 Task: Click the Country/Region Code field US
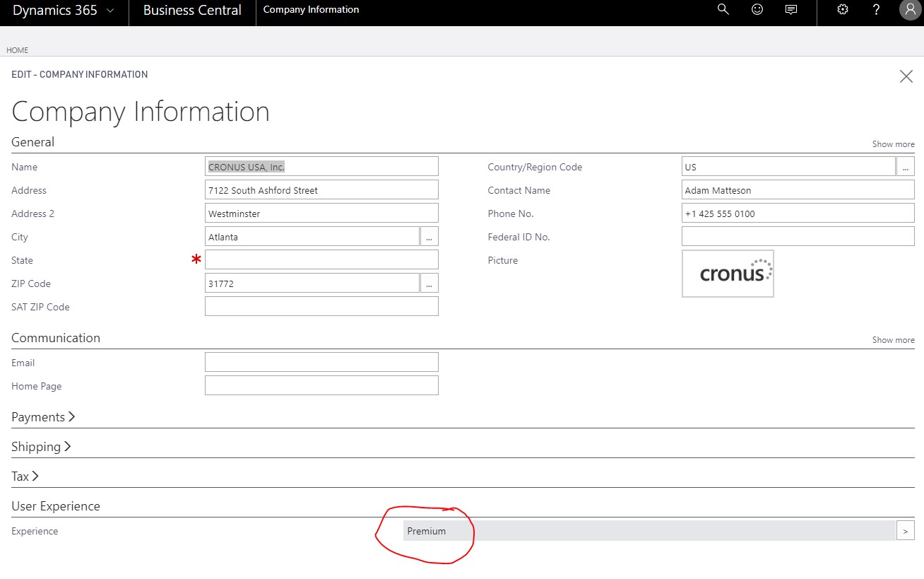click(788, 167)
